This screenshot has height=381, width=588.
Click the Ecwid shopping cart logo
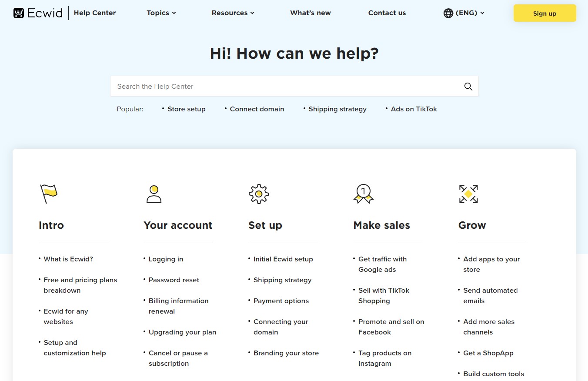point(19,13)
